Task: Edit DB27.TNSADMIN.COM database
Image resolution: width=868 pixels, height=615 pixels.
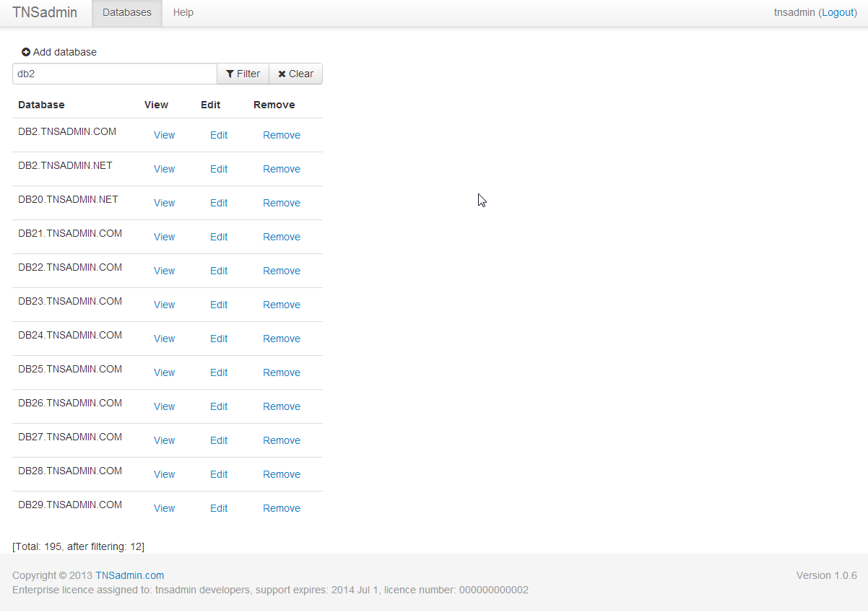Action: (x=219, y=440)
